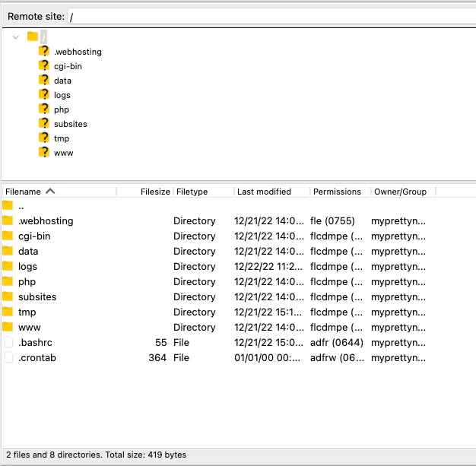The image size is (476, 466).
Task: Click the question-mark folder icon for .webhosting
Action: (x=44, y=52)
